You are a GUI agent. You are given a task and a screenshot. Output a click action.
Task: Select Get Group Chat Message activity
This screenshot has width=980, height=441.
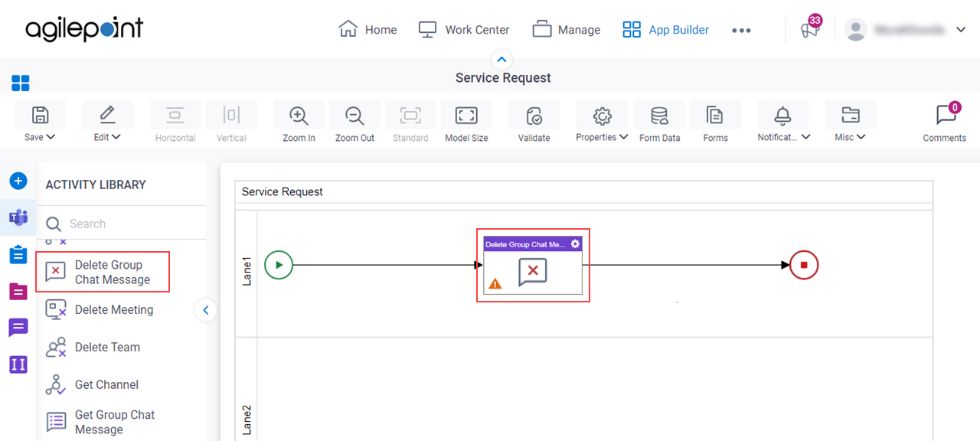click(x=101, y=422)
